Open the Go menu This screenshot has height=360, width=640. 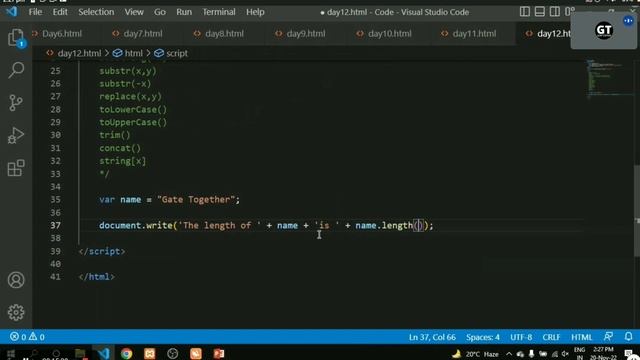[160, 12]
